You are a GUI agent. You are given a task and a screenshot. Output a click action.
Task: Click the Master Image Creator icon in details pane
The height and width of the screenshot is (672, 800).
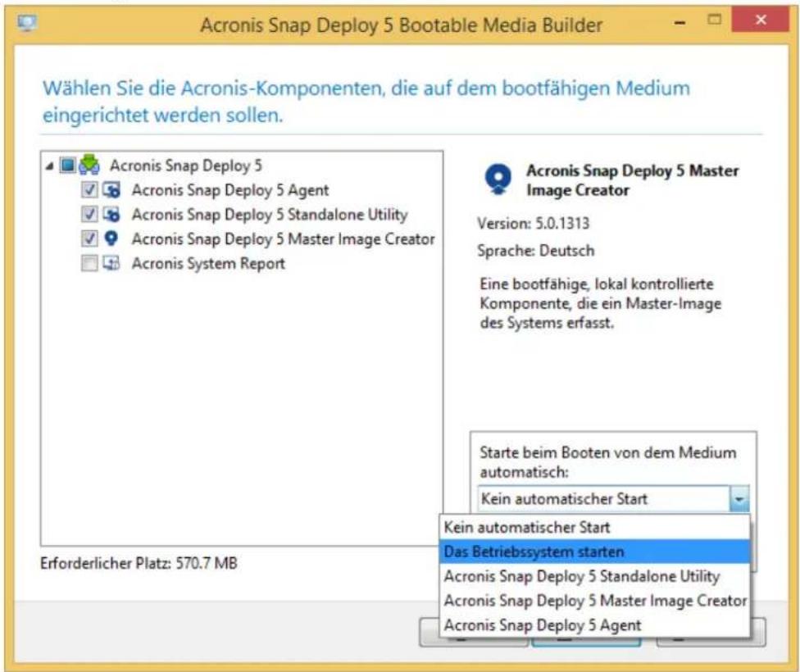click(498, 179)
